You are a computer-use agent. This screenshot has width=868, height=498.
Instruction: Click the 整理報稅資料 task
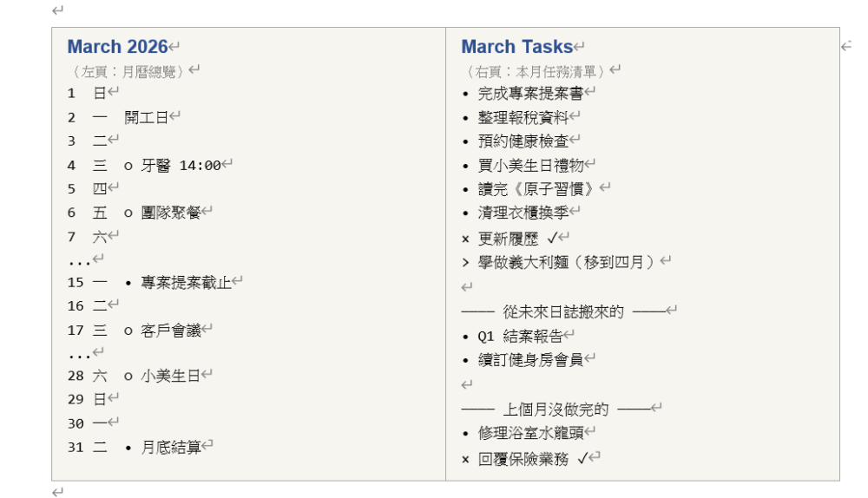pyautogui.click(x=523, y=117)
